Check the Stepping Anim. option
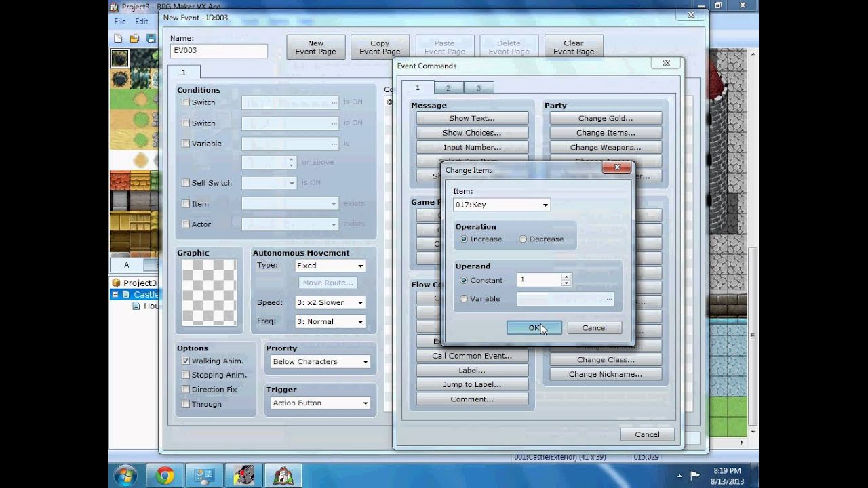The height and width of the screenshot is (488, 868). point(185,375)
